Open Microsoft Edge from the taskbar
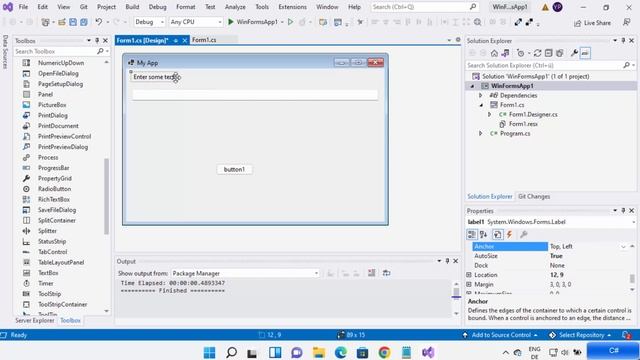The width and height of the screenshot is (640, 360). [340, 352]
